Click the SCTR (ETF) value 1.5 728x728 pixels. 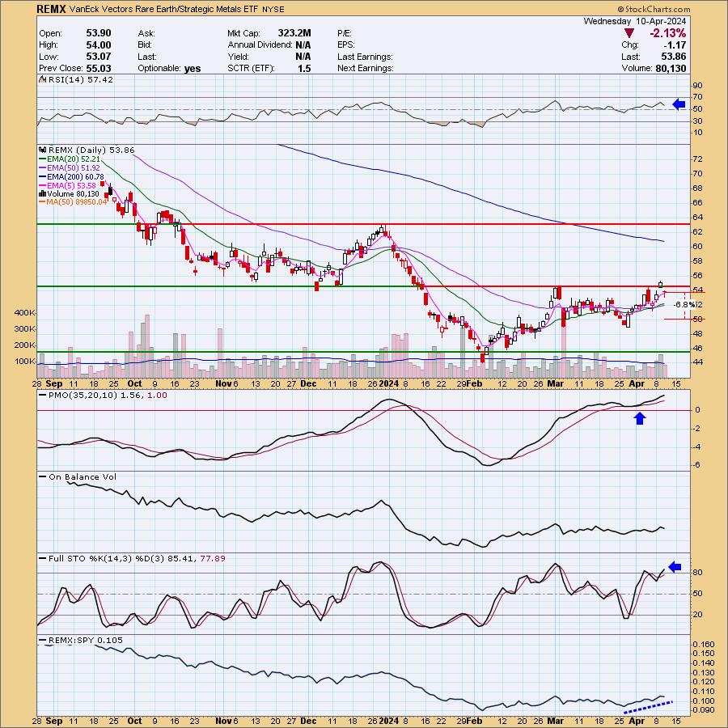tap(304, 68)
